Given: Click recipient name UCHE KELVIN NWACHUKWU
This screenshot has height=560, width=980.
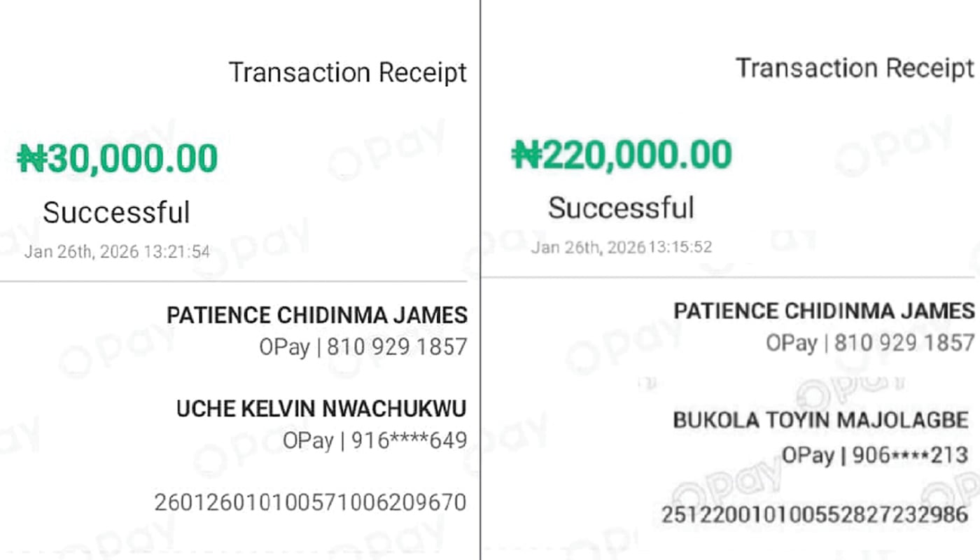Looking at the screenshot, I should coord(321,409).
